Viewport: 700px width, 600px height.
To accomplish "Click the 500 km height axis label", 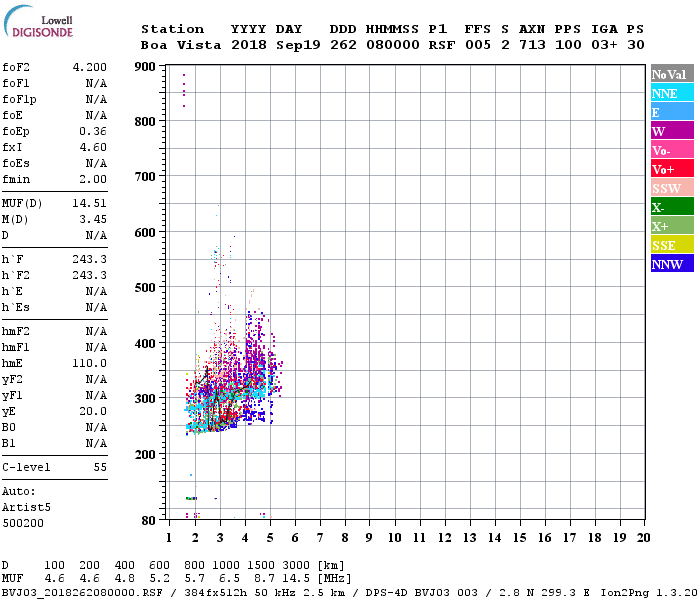I will 145,287.
